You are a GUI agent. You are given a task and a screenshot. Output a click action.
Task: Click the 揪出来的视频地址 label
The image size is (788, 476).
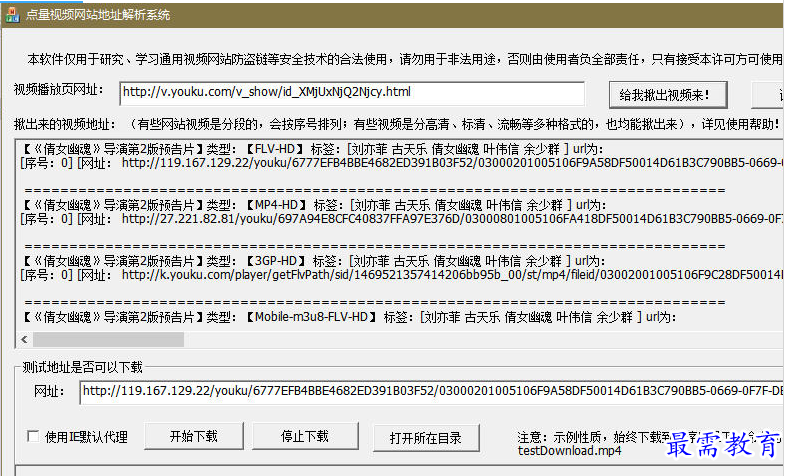pyautogui.click(x=64, y=124)
